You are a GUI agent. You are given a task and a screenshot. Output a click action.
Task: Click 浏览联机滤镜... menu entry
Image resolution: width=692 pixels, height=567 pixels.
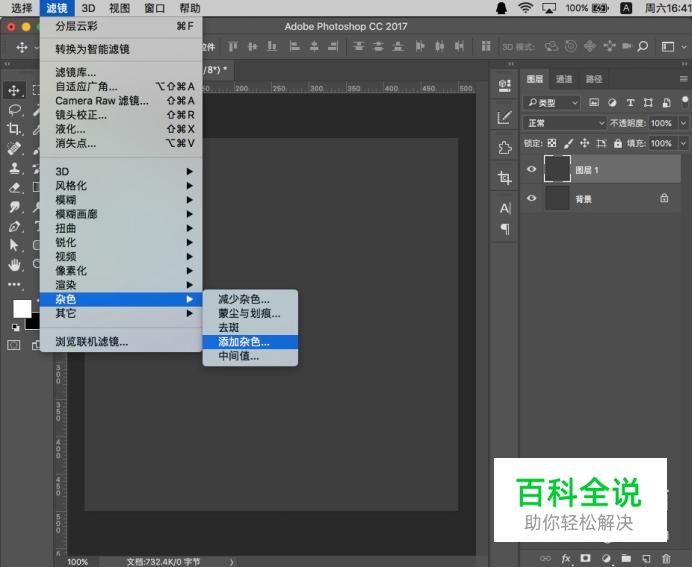click(121, 342)
